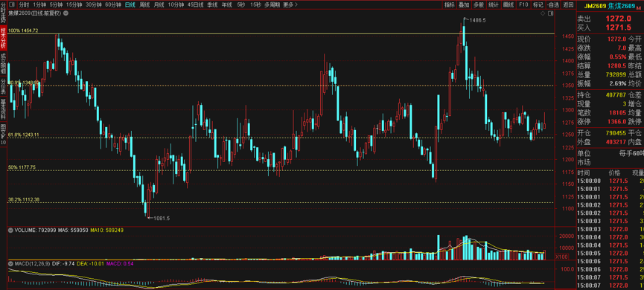The width and height of the screenshot is (644, 290).
Task: Click the diamond marker icon above chart
Action: click(543, 13)
